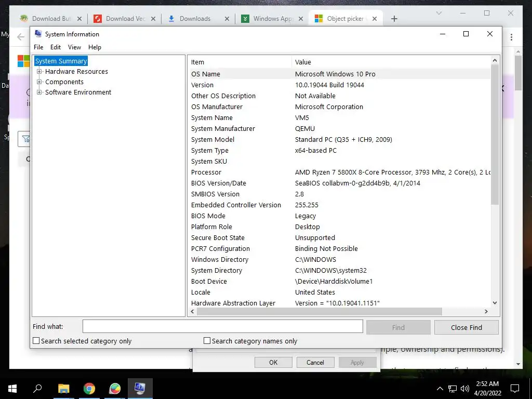Open File Explorer from taskbar

point(63,389)
